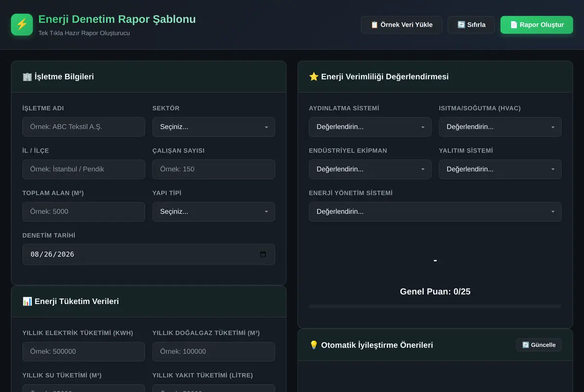Expand the Endüstriyel Ekipman rating dropdown
Viewport: 584px width, 392px height.
pos(370,169)
